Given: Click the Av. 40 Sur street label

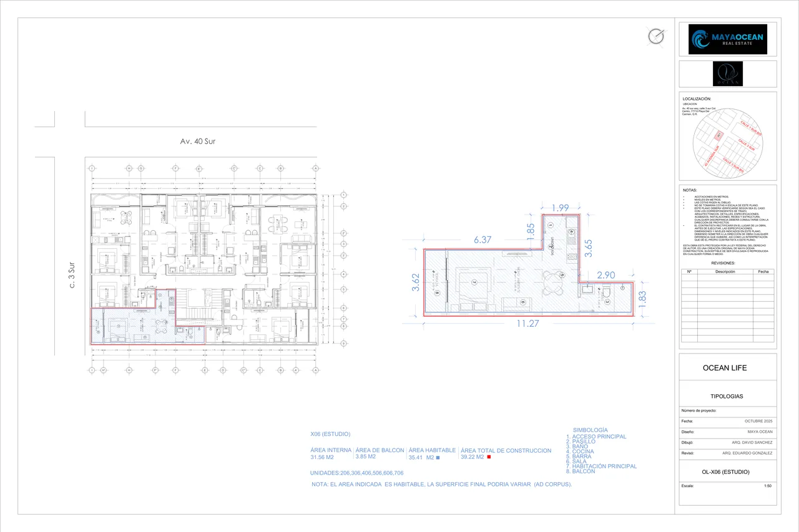Looking at the screenshot, I should click(x=198, y=142).
